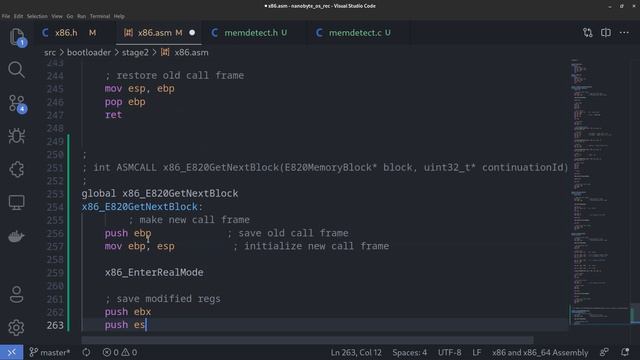Viewport: 640px width, 360px height.
Task: Change the UTF-8 file encoding
Action: pos(449,352)
